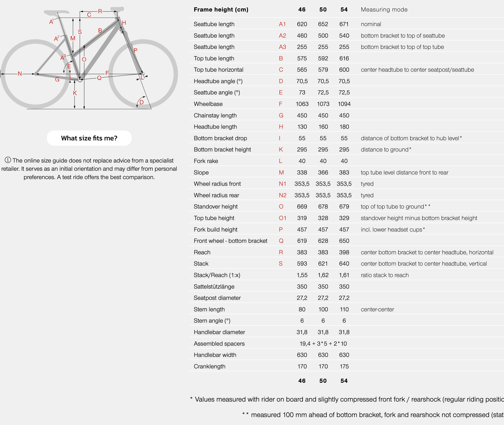Click the red letter Q on bike diagram
The image size is (504, 425).
coord(99,78)
